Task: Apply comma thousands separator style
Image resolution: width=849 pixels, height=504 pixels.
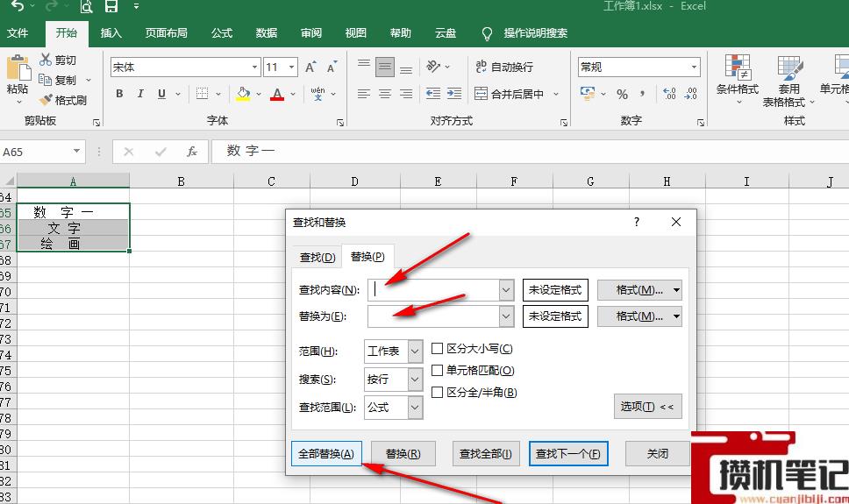Action: [x=643, y=94]
